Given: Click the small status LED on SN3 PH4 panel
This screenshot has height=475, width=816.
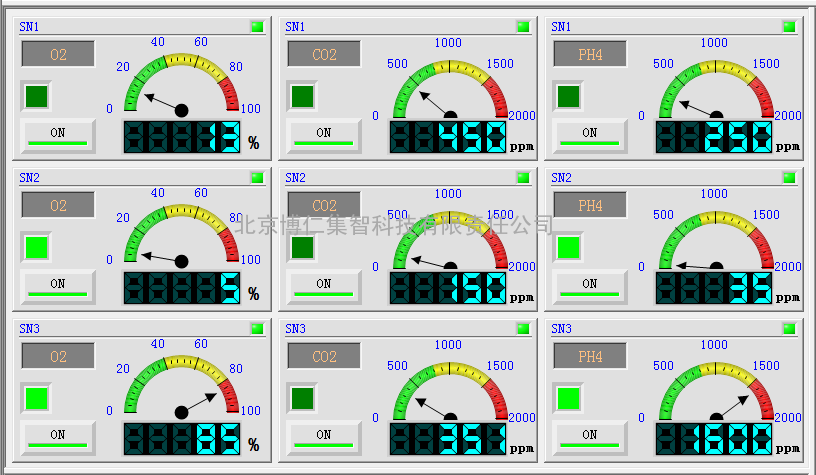Looking at the screenshot, I should pos(789,328).
